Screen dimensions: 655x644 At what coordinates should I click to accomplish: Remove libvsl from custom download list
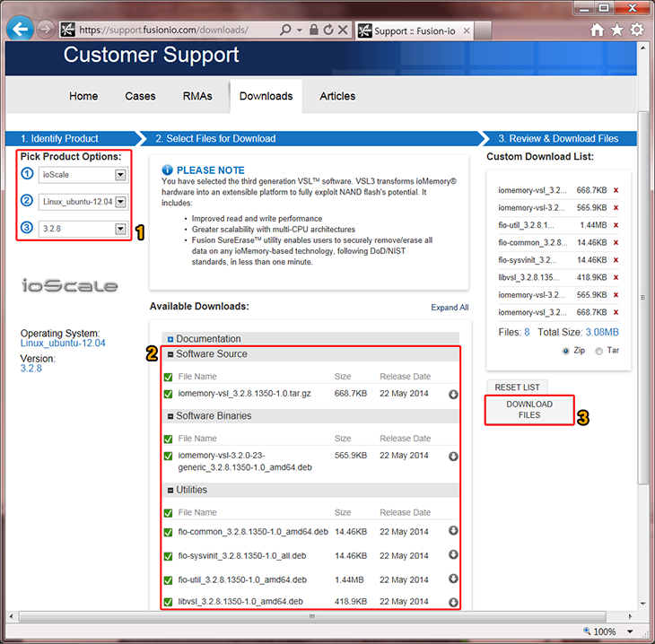pyautogui.click(x=616, y=277)
